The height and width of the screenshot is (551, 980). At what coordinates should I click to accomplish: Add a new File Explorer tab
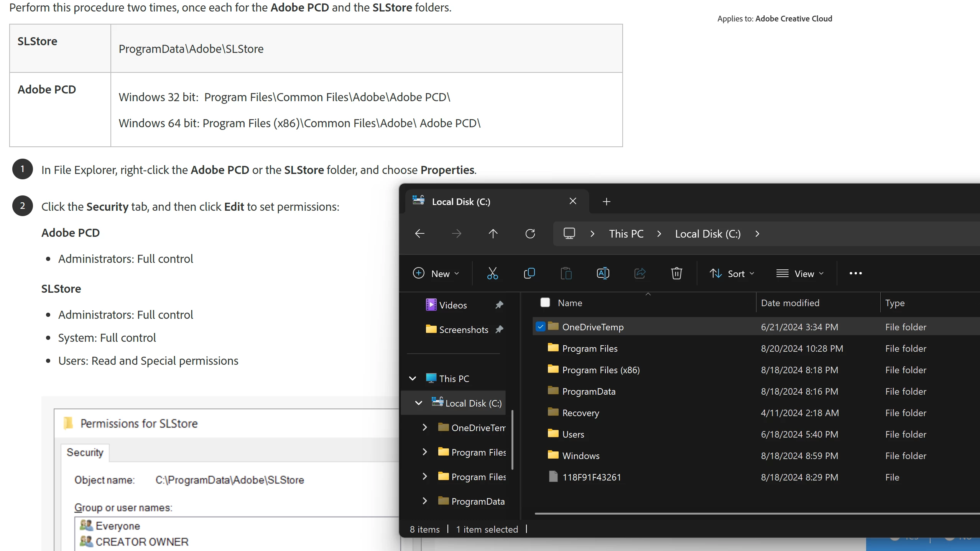(606, 202)
